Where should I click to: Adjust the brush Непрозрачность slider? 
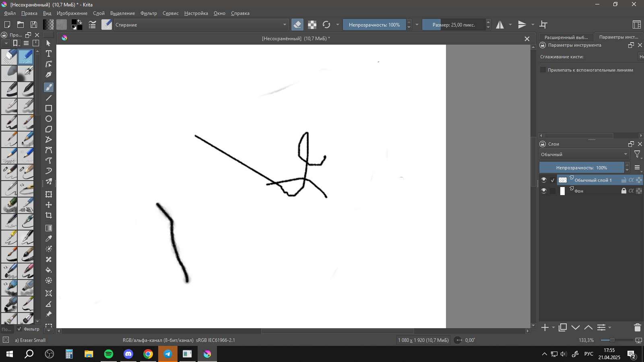(374, 25)
